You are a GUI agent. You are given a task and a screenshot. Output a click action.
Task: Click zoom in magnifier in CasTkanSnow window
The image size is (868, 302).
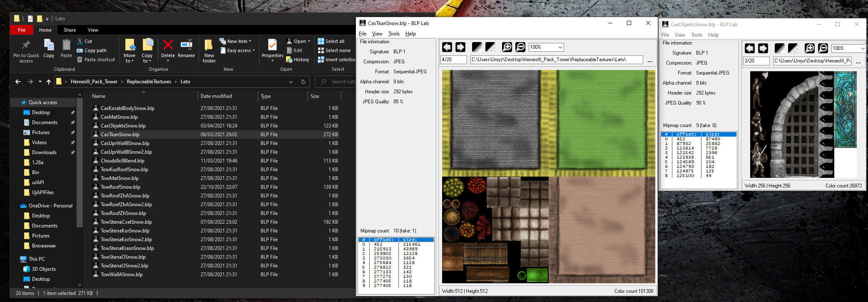507,47
